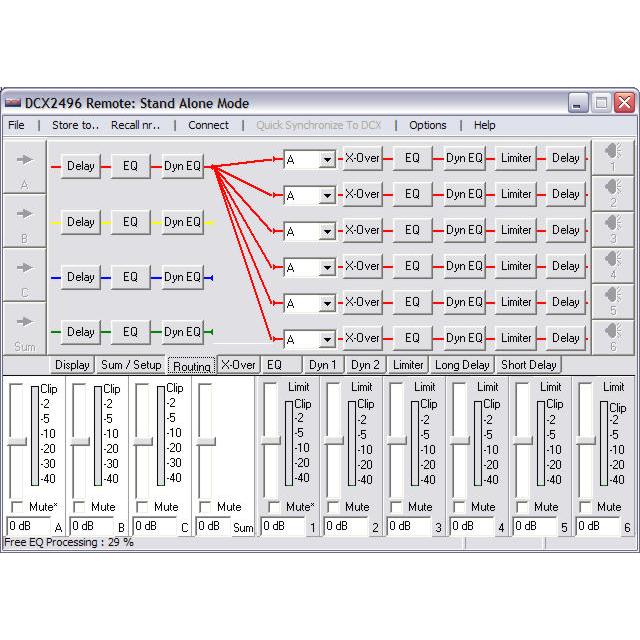Image resolution: width=640 pixels, height=640 pixels.
Task: Enable Mute on output 3
Action: click(x=396, y=507)
